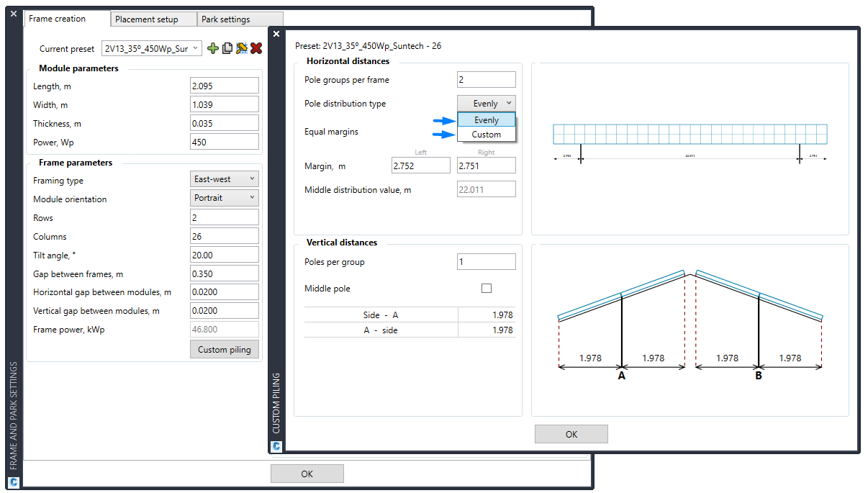
Task: Duplicate the current preset using the copy icon
Action: tap(227, 48)
